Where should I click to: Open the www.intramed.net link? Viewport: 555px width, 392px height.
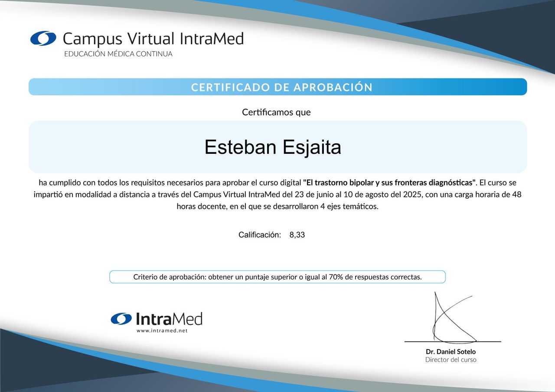tap(162, 330)
